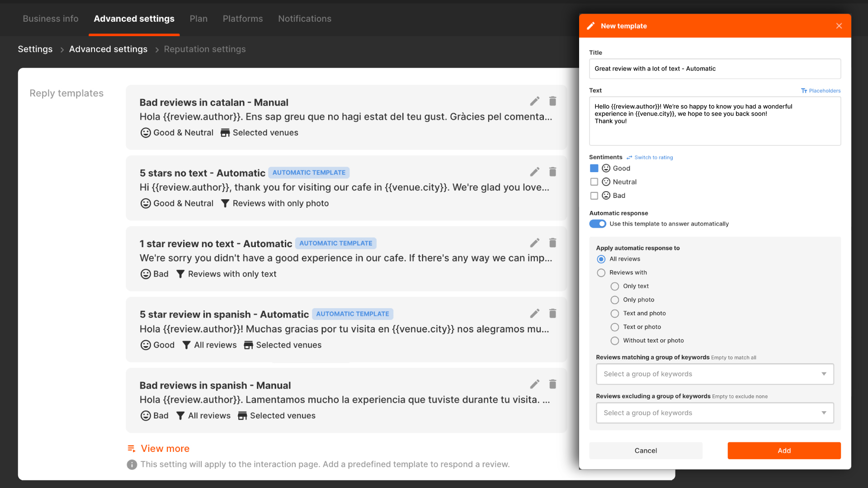Viewport: 868px width, 488px height.
Task: Delete 'Bad reviews in catalan - Manual' template
Action: (552, 101)
